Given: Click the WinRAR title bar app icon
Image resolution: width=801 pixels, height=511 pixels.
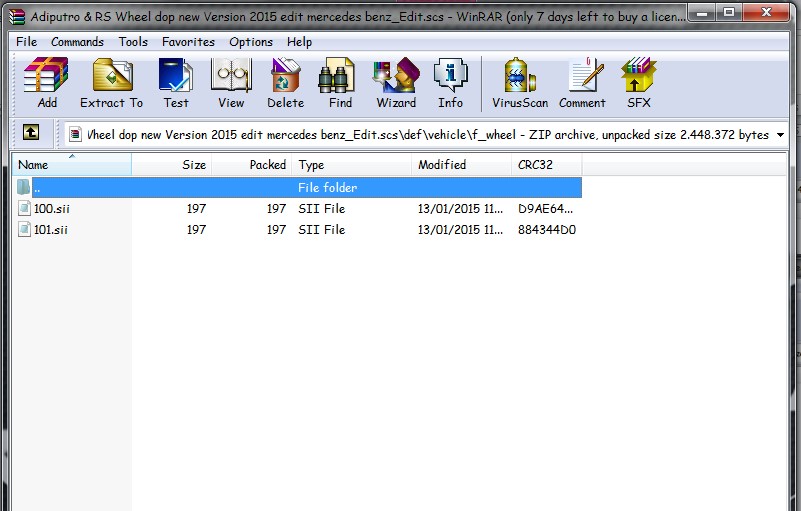Looking at the screenshot, I should (x=17, y=17).
